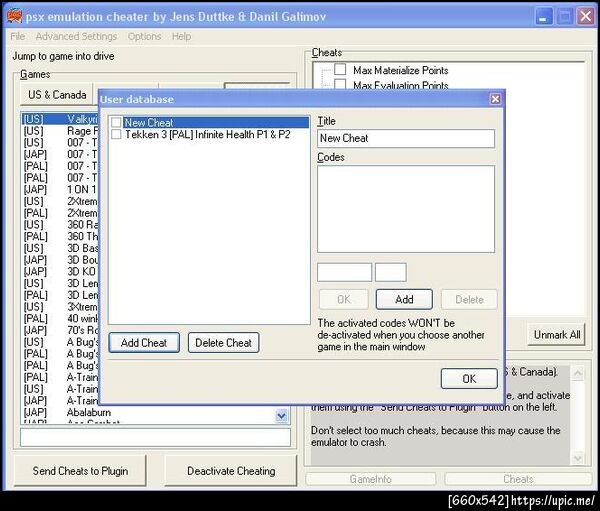Image resolution: width=600 pixels, height=511 pixels.
Task: Select the [JAP] 1 ON 1 game row
Action: pos(60,189)
